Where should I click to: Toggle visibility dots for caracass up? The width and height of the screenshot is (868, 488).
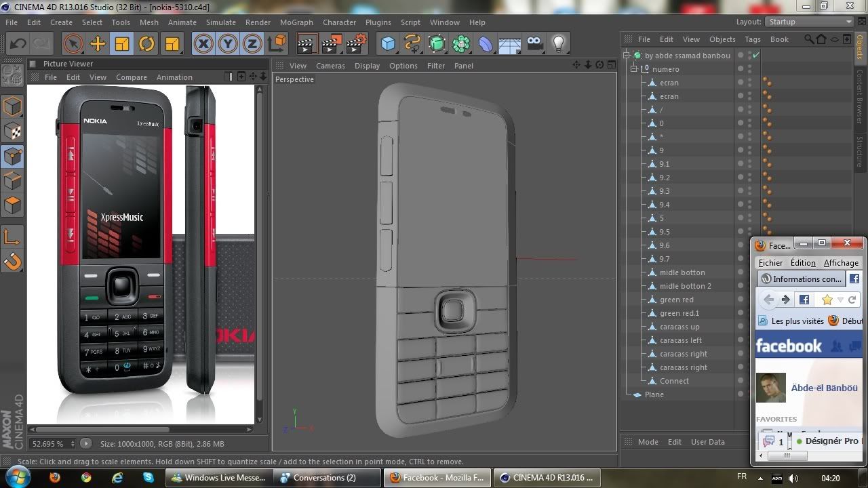(749, 327)
